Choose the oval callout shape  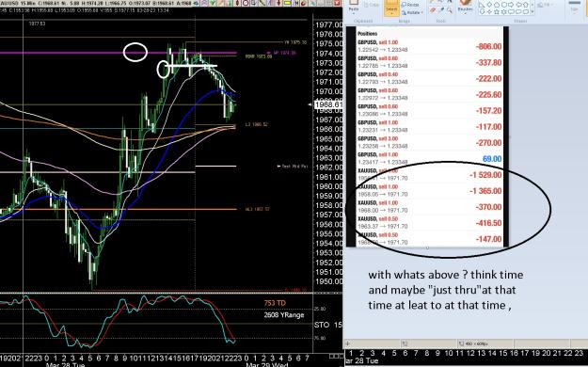(519, 11)
